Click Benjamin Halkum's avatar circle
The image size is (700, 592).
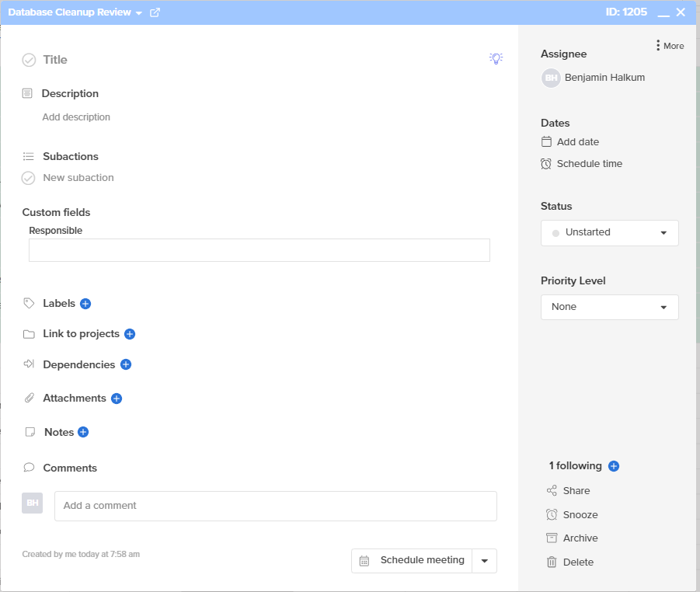click(551, 78)
